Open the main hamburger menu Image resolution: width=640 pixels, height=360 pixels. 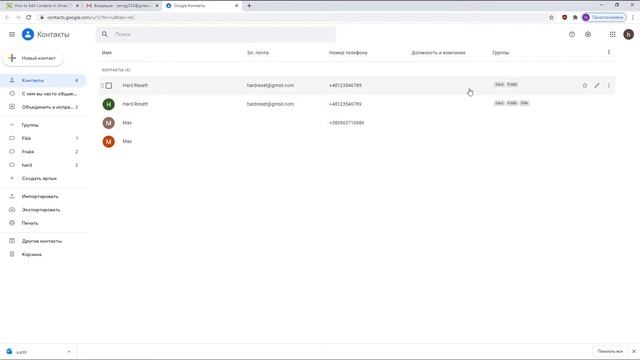click(12, 35)
